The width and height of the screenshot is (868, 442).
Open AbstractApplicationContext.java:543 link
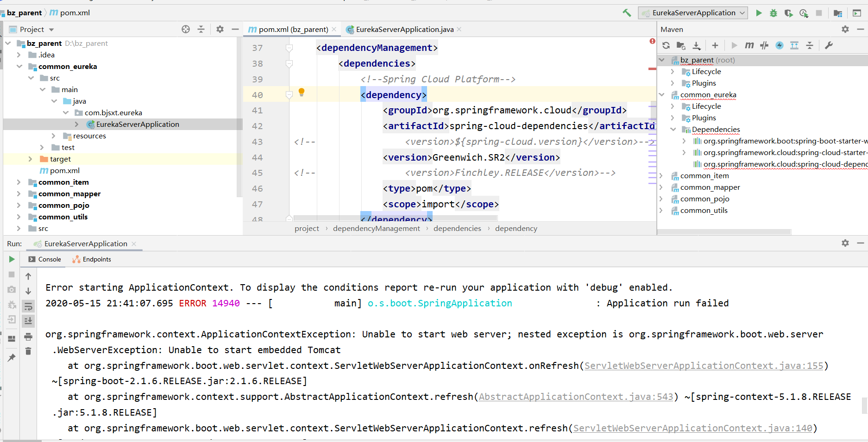[576, 397]
